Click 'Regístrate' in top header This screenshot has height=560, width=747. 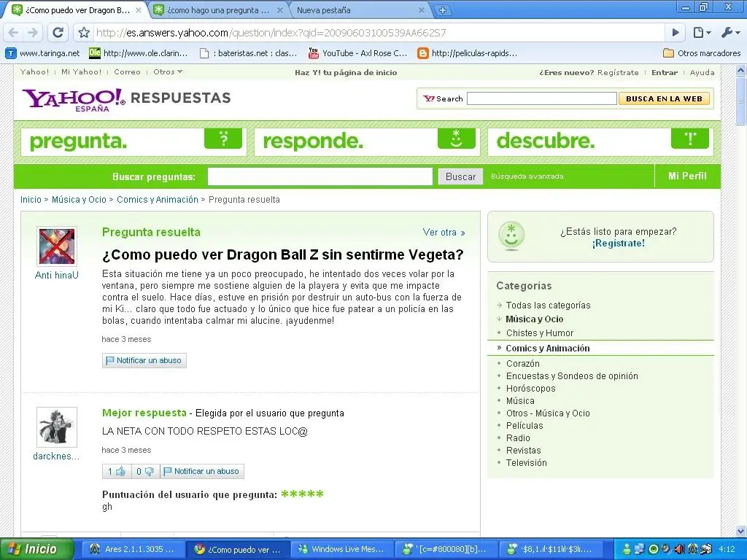coord(618,72)
